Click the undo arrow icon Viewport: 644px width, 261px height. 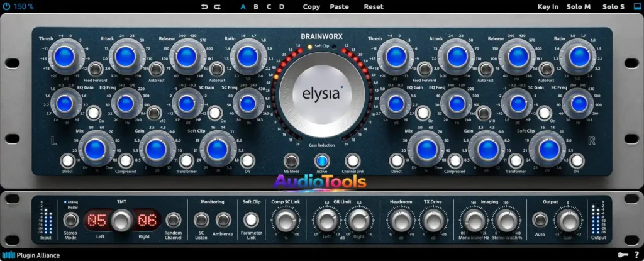(x=204, y=6)
